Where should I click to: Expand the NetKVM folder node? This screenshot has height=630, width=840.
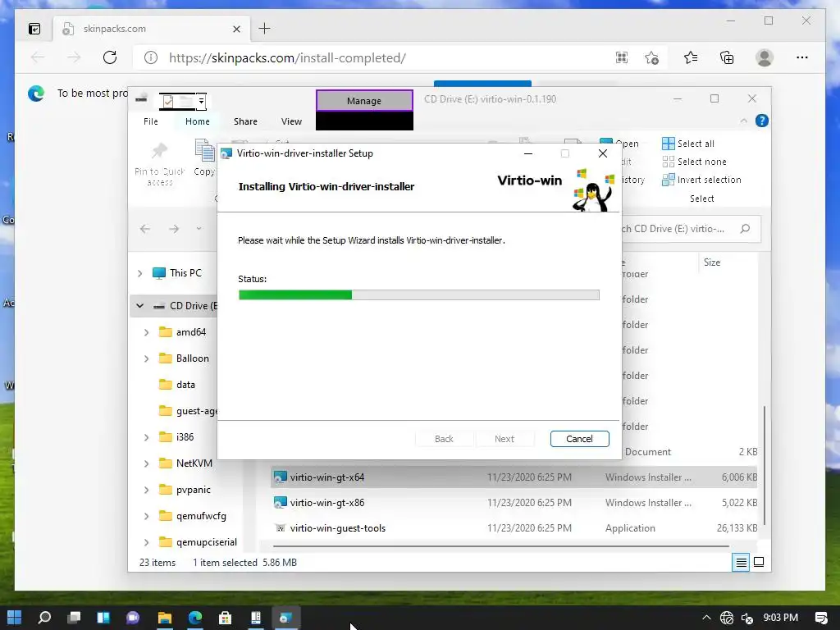(x=146, y=463)
